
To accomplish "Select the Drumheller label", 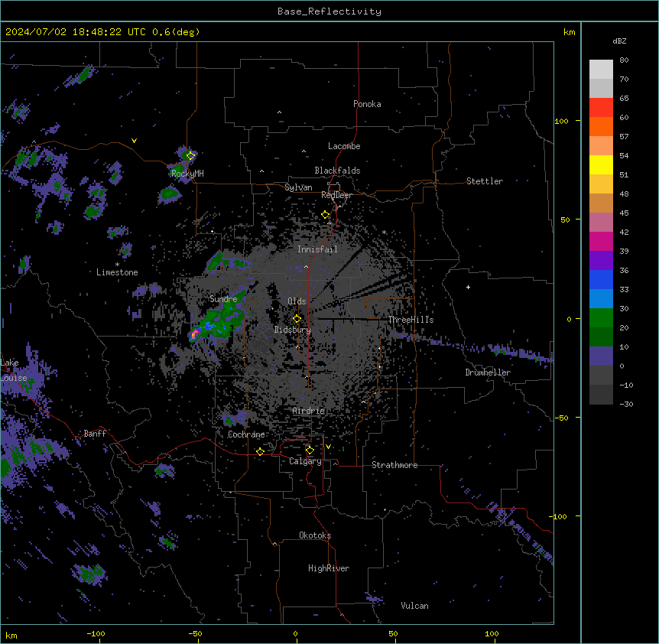I will pyautogui.click(x=488, y=372).
